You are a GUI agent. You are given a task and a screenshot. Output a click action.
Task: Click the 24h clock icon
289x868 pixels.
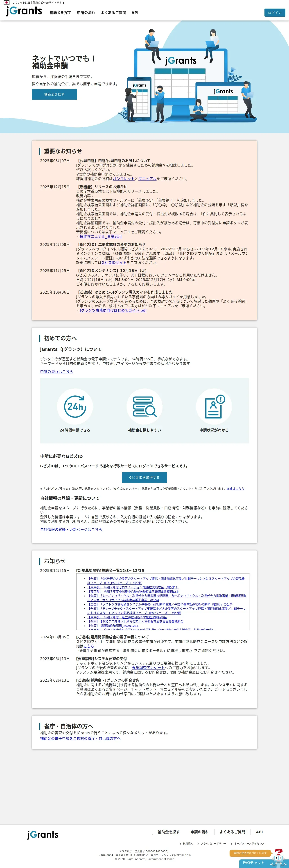pos(75,406)
